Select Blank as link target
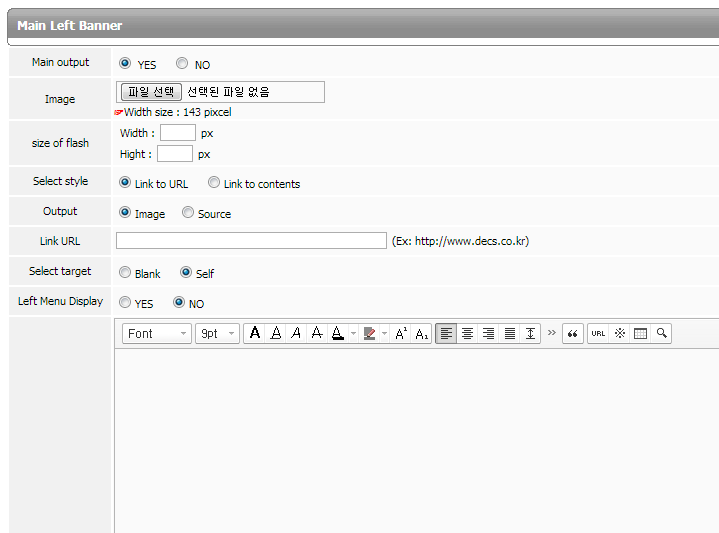Screen dimensions: 719x533 (125, 272)
